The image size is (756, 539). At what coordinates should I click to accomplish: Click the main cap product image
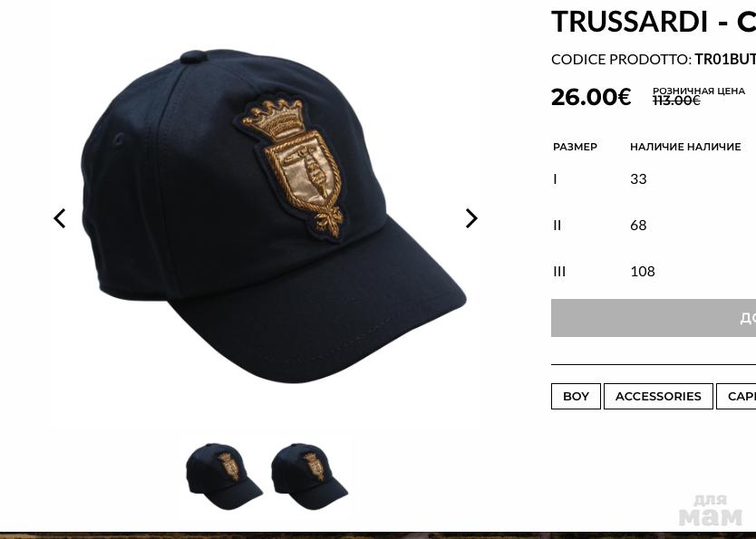tap(274, 216)
